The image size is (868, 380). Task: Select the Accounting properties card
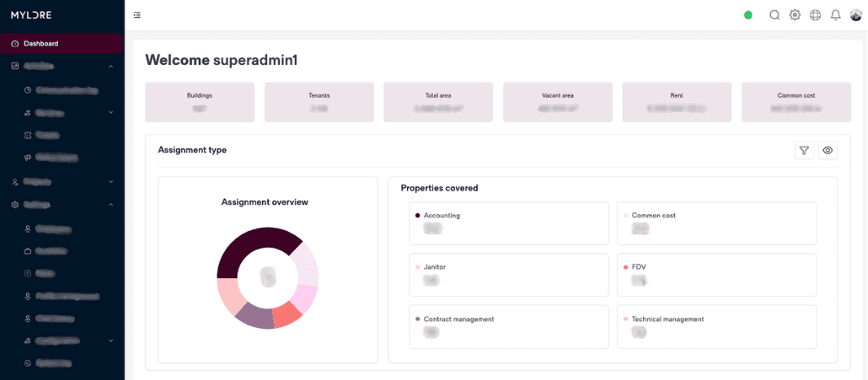tap(509, 223)
